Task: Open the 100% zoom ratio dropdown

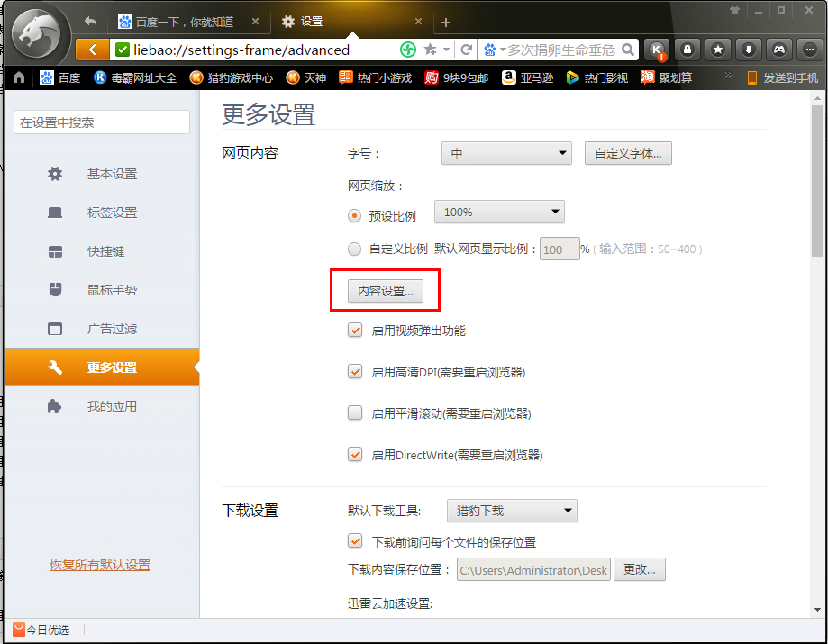Action: pos(499,212)
